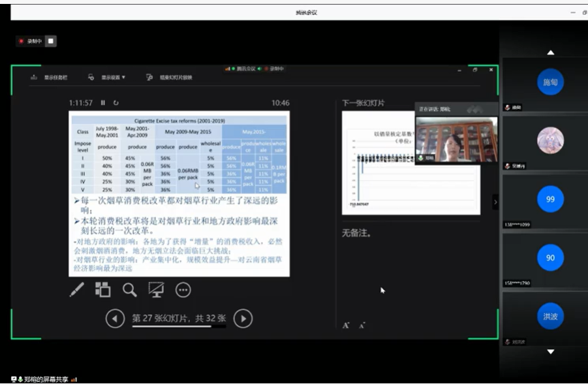Restart the presentation timer
Image resolution: width=588 pixels, height=384 pixels.
point(116,103)
